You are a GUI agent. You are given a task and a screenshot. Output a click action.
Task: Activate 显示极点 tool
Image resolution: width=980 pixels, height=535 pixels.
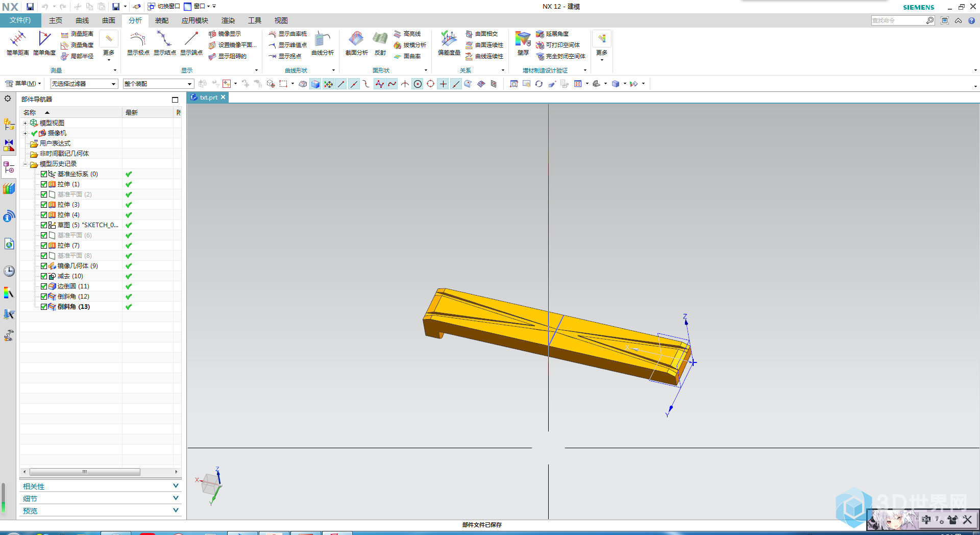tap(138, 43)
